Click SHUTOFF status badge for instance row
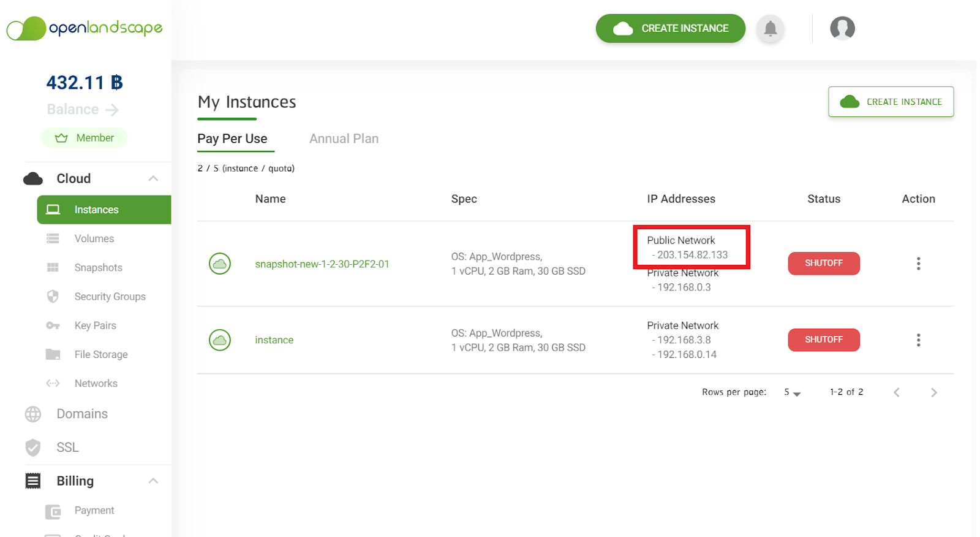The height and width of the screenshot is (537, 980). click(823, 340)
